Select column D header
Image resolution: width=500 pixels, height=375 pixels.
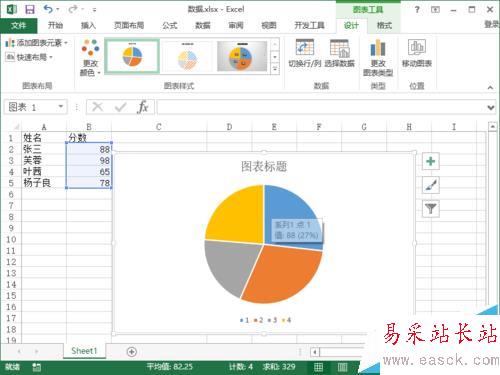pos(229,127)
